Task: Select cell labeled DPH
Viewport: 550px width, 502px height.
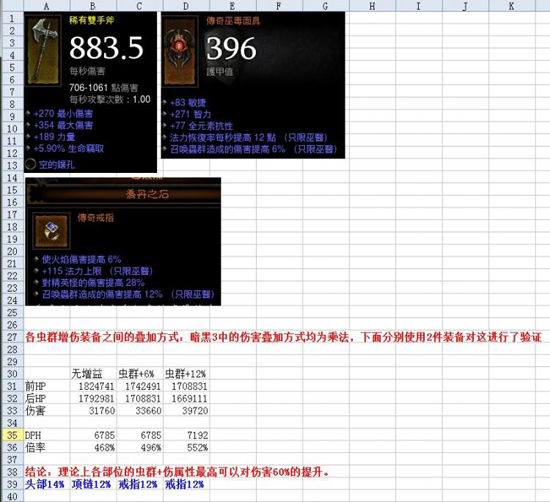Action: tap(47, 435)
